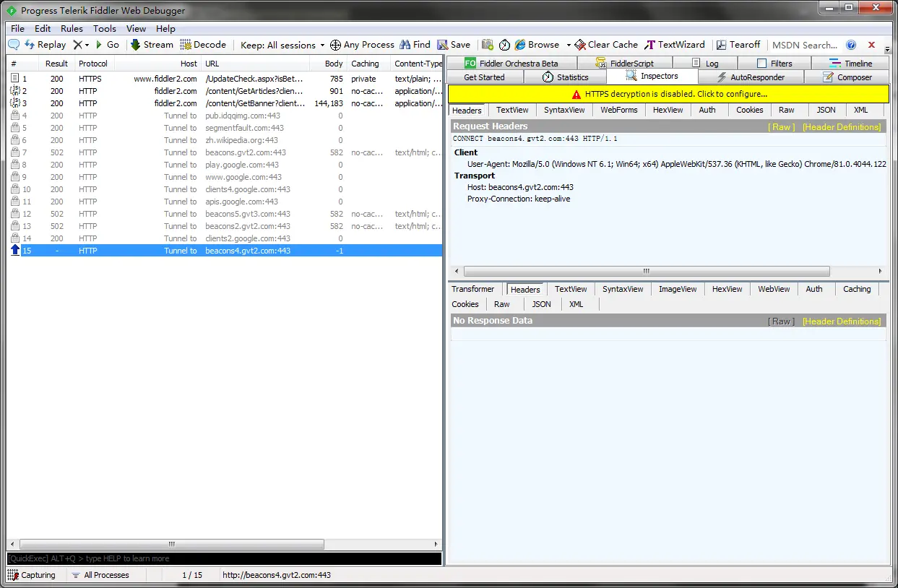Click the MSDN Search field
This screenshot has height=588, width=898.
pos(805,45)
